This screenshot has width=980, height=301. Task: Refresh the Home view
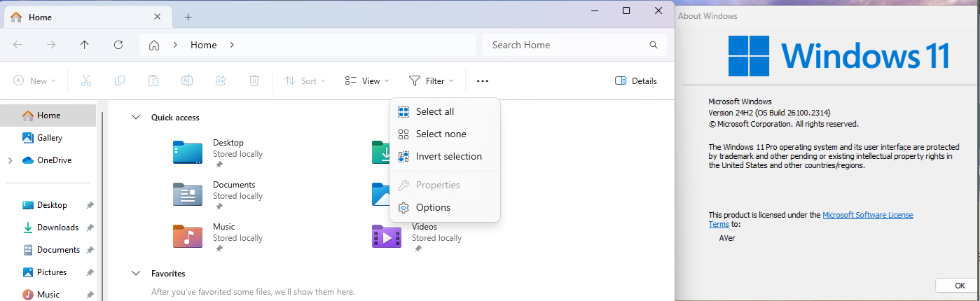[x=118, y=45]
